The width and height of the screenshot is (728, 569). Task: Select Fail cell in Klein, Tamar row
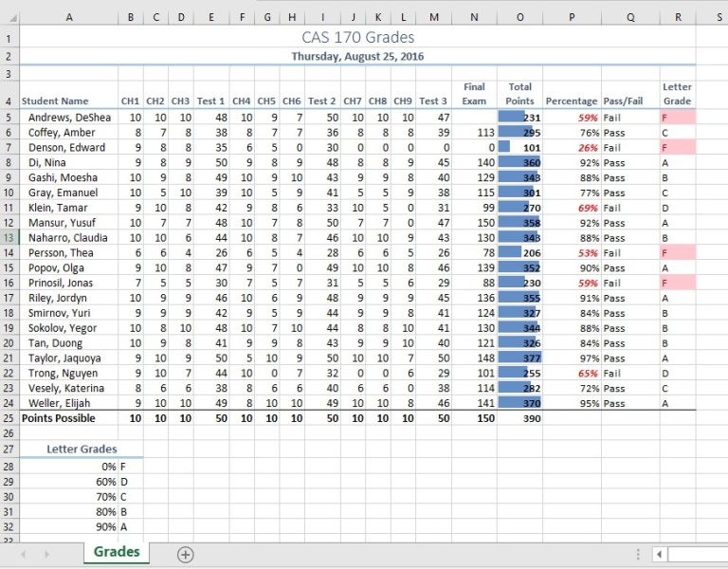coord(630,208)
